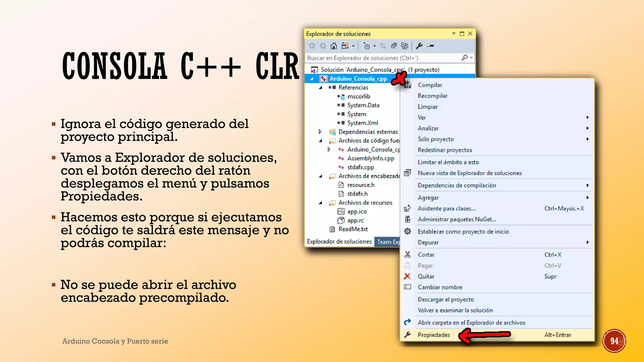Select stdafx.cpp file
Viewport: 644px width, 362px height.
[x=361, y=167]
